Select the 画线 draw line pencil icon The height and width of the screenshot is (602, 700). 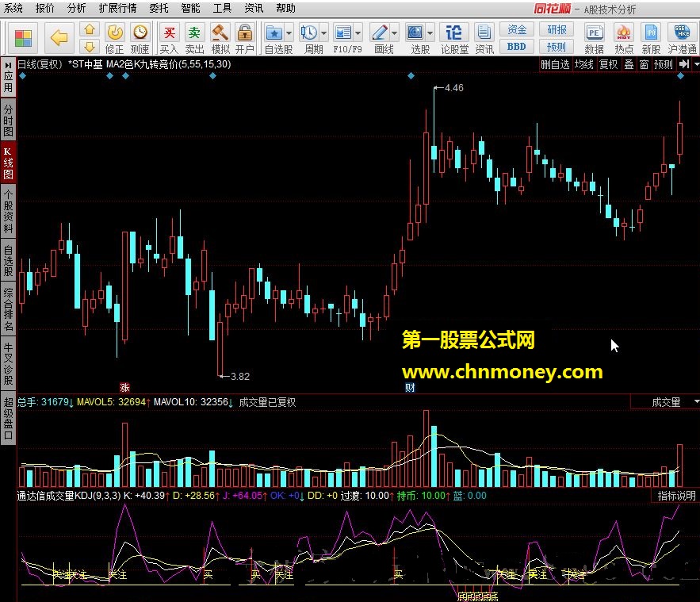point(380,33)
